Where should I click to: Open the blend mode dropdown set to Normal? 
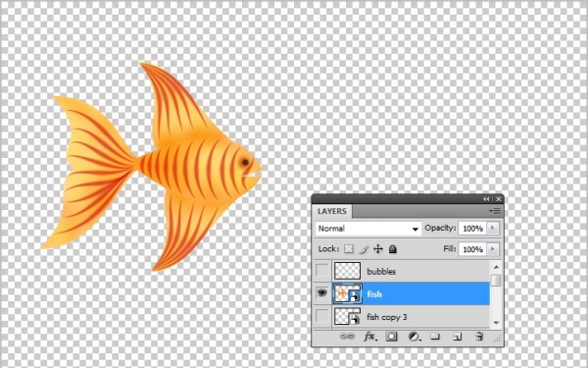click(x=368, y=229)
